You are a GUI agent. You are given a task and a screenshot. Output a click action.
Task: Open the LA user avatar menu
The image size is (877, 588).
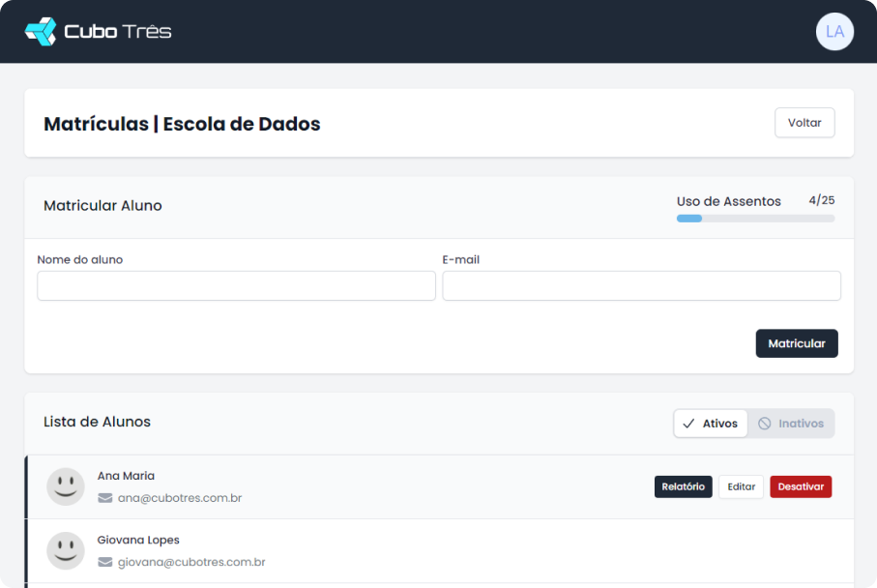pyautogui.click(x=833, y=31)
